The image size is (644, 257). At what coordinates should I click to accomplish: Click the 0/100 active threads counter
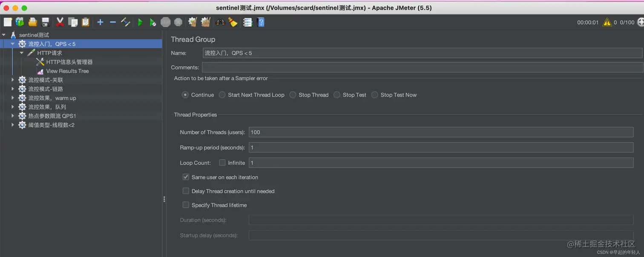click(627, 22)
